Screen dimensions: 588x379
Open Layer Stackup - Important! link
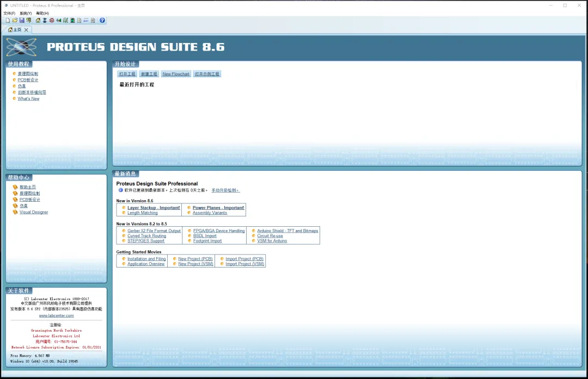click(154, 208)
